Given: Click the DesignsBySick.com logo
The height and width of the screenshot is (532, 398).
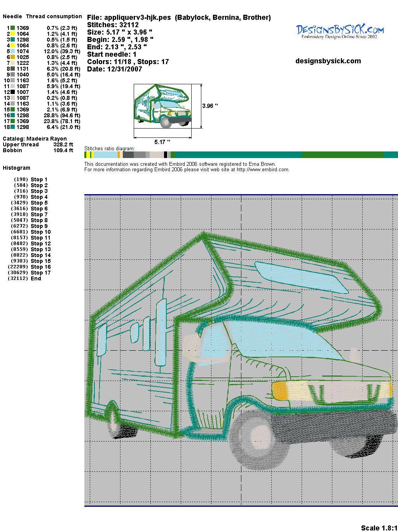Looking at the screenshot, I should pos(340,31).
